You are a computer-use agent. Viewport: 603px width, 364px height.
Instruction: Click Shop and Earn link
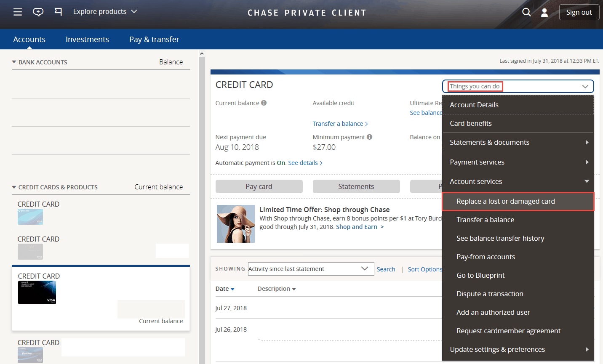click(360, 227)
